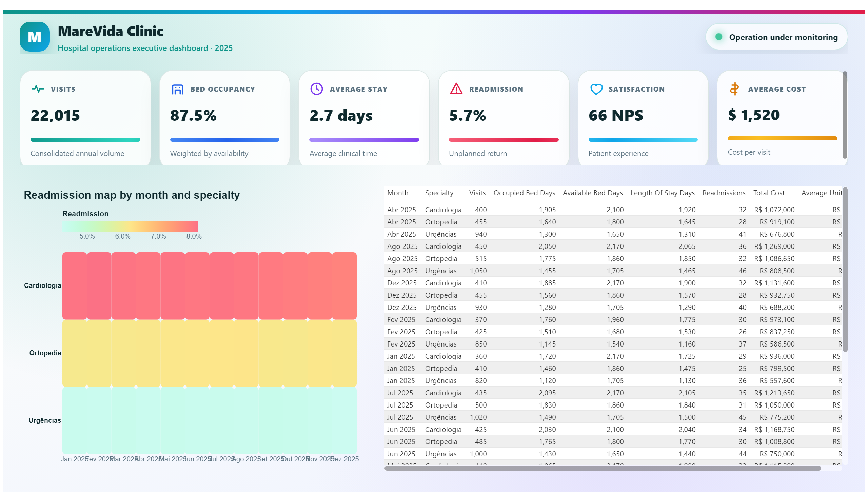The height and width of the screenshot is (495, 868).
Task: Select the Abr 2025 Cardiologia table row
Action: click(x=613, y=210)
